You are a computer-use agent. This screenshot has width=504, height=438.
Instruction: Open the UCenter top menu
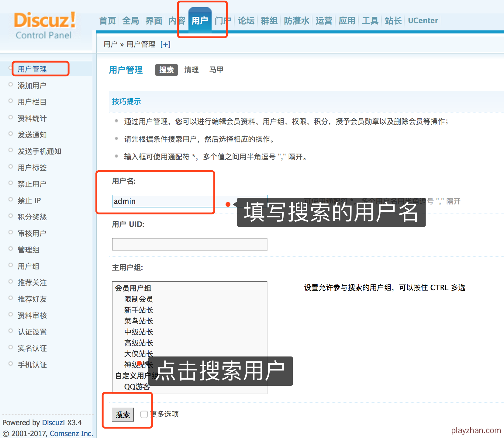[x=423, y=21]
